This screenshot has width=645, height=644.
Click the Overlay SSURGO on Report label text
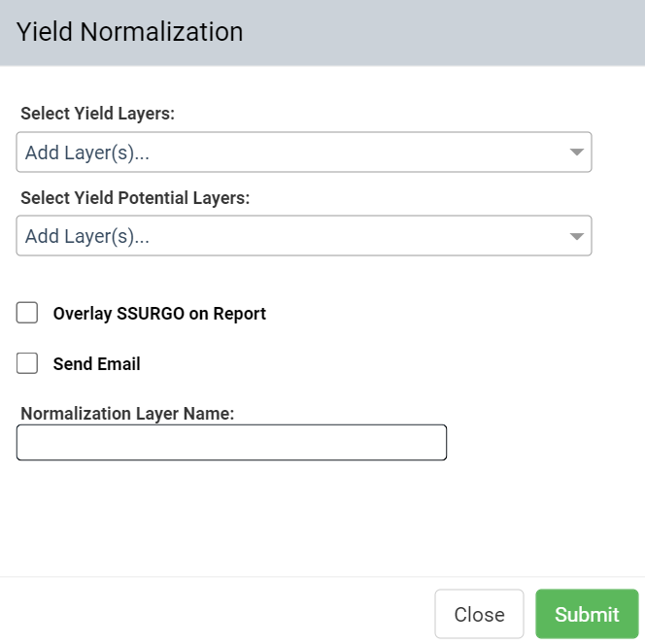coord(159,314)
